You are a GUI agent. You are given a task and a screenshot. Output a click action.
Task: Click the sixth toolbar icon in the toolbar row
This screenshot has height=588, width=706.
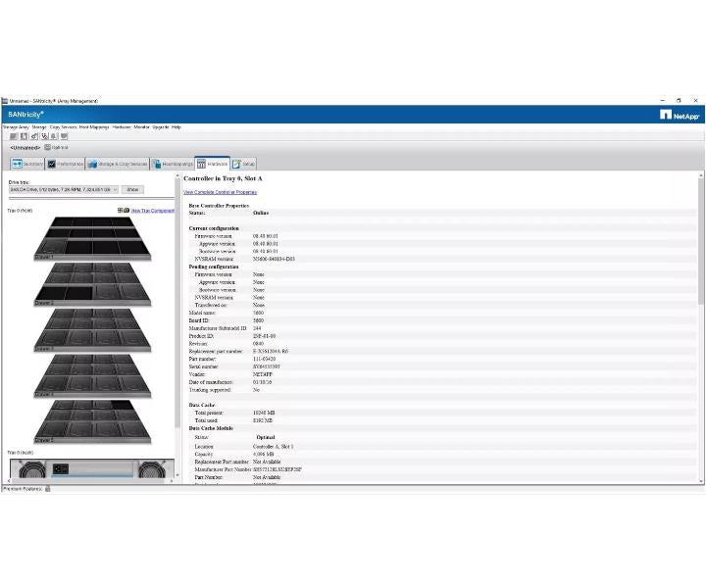(64, 136)
